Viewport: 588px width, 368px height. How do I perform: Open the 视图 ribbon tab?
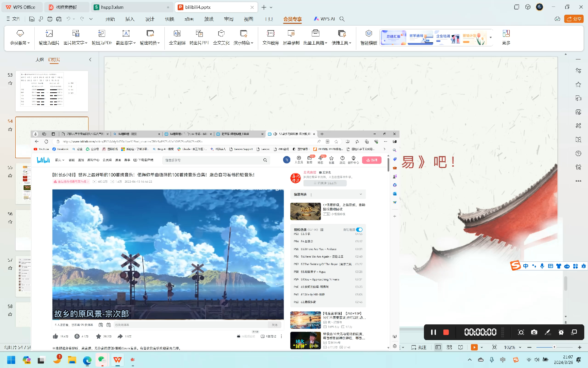coord(248,19)
